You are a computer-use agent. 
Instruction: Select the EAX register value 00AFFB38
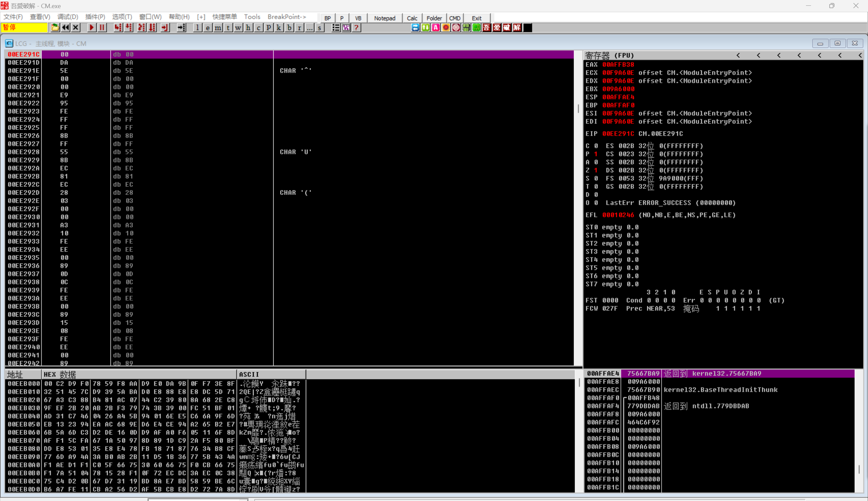pos(618,64)
